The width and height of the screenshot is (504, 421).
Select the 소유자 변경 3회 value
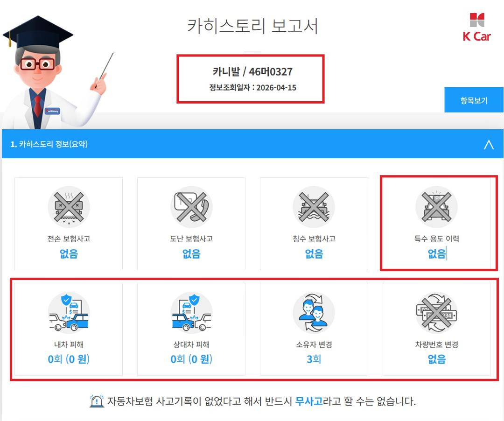pyautogui.click(x=314, y=359)
